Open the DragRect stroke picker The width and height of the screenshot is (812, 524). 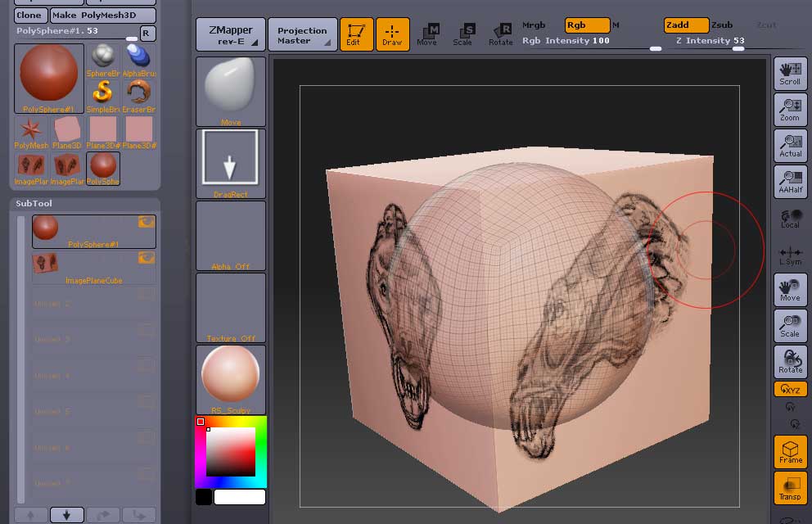tap(231, 164)
